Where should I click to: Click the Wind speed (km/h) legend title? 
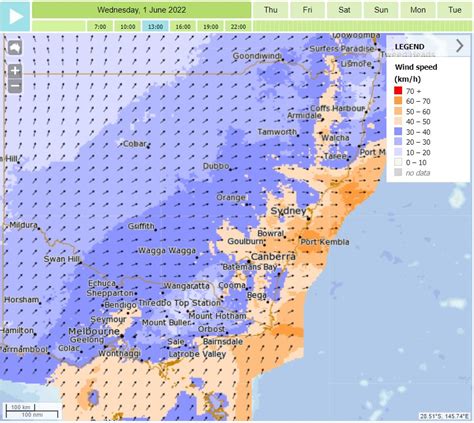[x=416, y=73]
